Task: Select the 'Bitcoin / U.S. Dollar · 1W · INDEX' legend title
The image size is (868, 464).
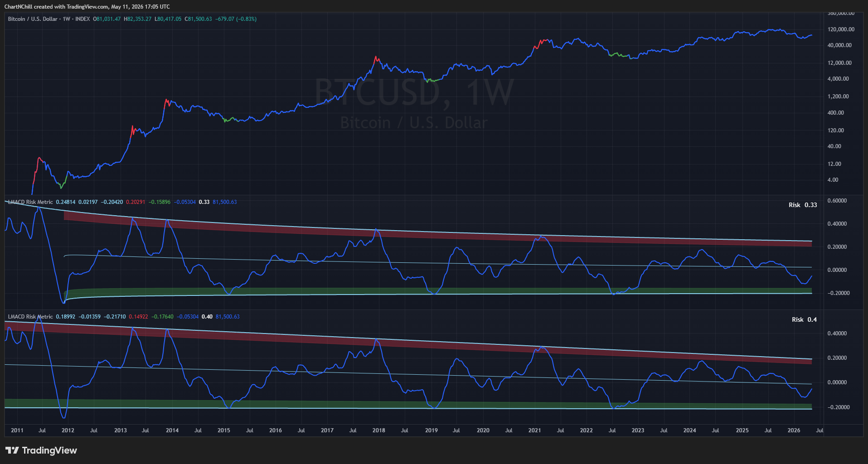Action: (x=49, y=19)
